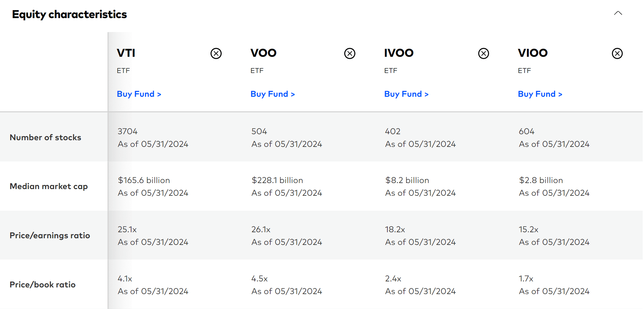The image size is (644, 309).
Task: Click the circled X beside VOO header
Action: click(x=350, y=53)
